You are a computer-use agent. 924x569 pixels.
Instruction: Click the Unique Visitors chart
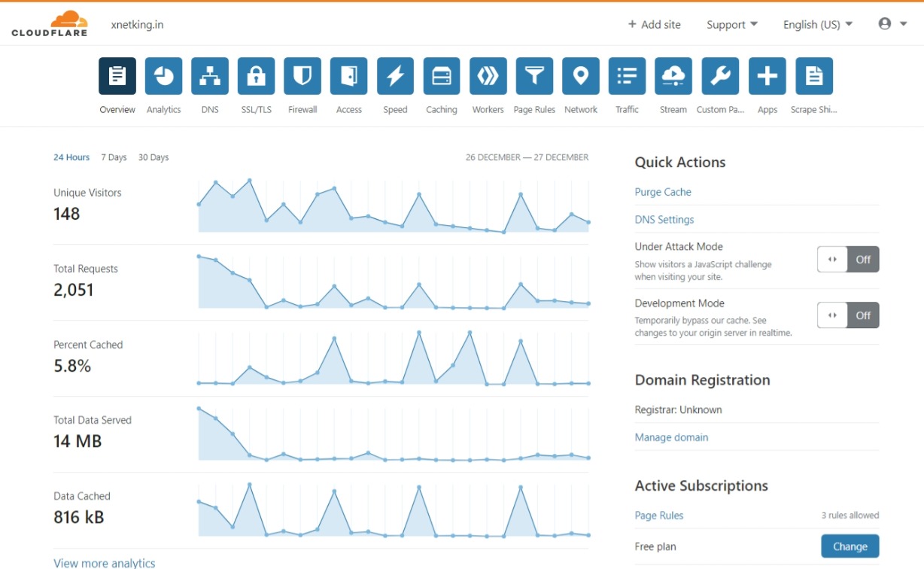(394, 206)
